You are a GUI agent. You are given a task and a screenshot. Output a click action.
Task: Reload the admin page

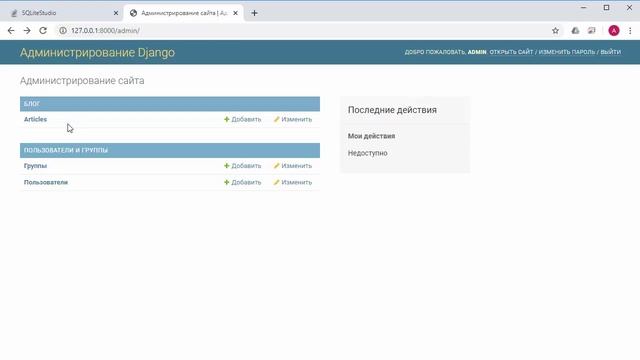(43, 31)
